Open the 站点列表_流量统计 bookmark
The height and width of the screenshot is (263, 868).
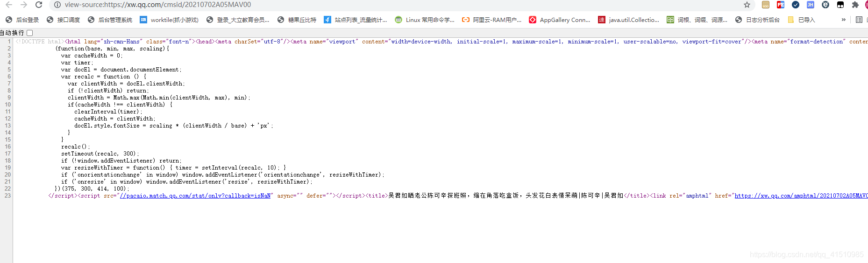(356, 20)
